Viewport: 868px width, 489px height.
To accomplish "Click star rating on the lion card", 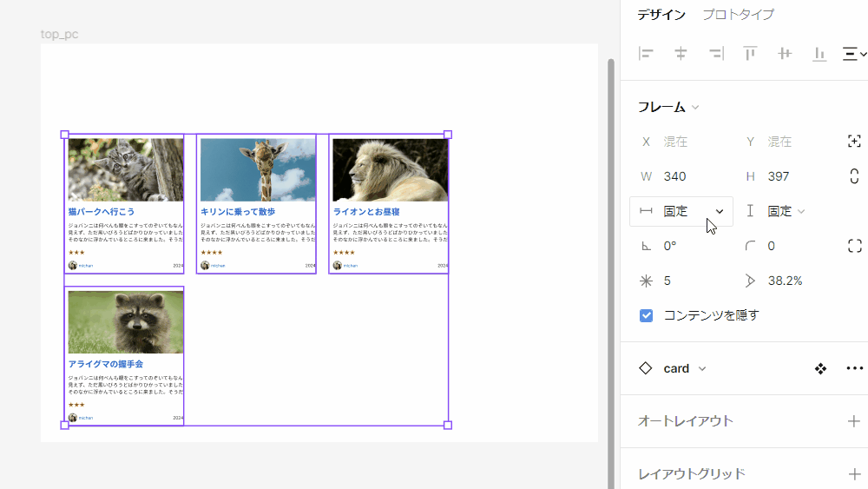I will (x=344, y=253).
